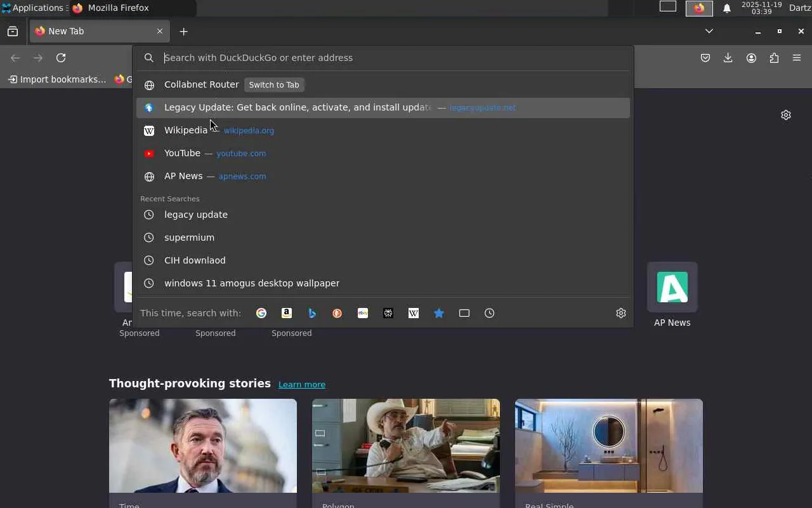Search this time with Google
This screenshot has width=812, height=508.
[x=261, y=313]
